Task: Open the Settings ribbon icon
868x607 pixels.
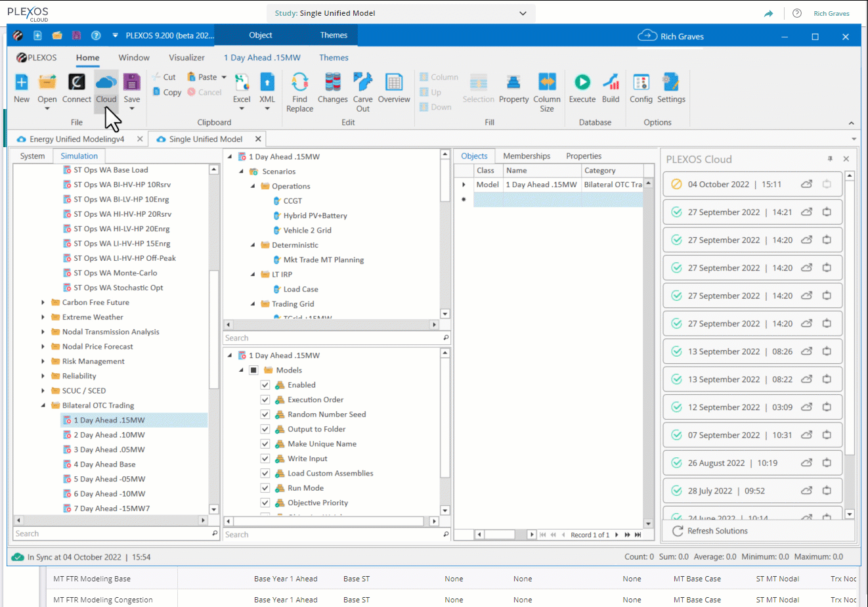Action: point(670,82)
